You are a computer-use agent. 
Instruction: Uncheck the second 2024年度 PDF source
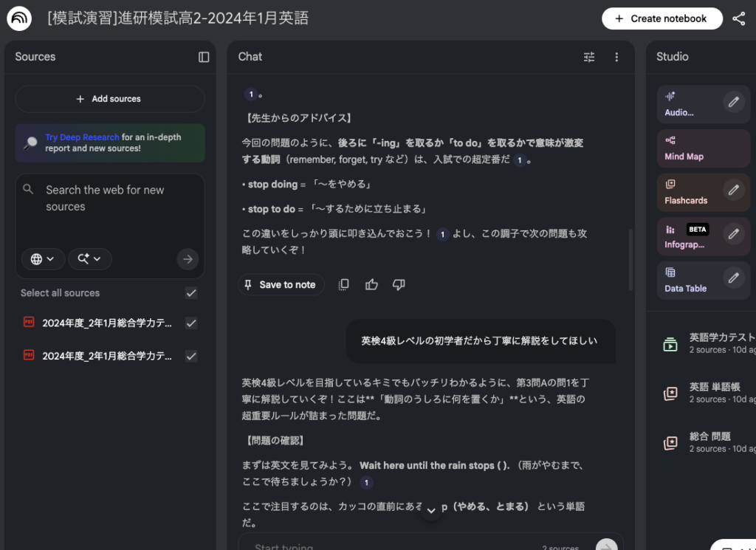point(191,356)
